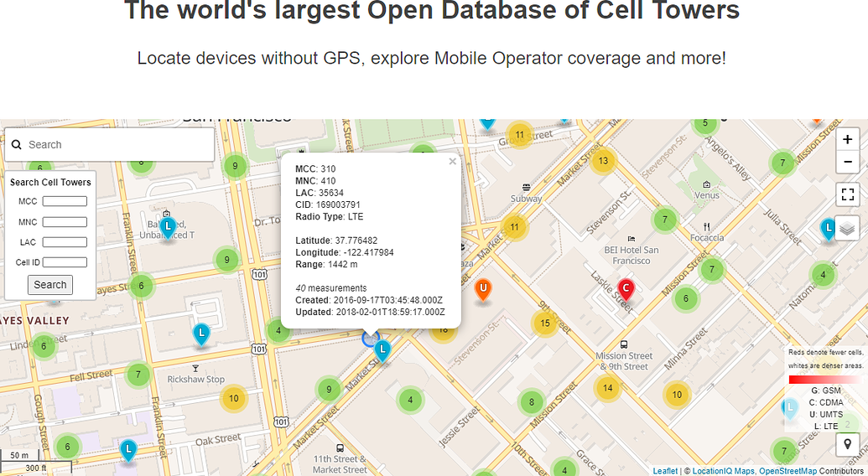
Task: Click Mission Street & 9th Street bus stop
Action: click(624, 345)
